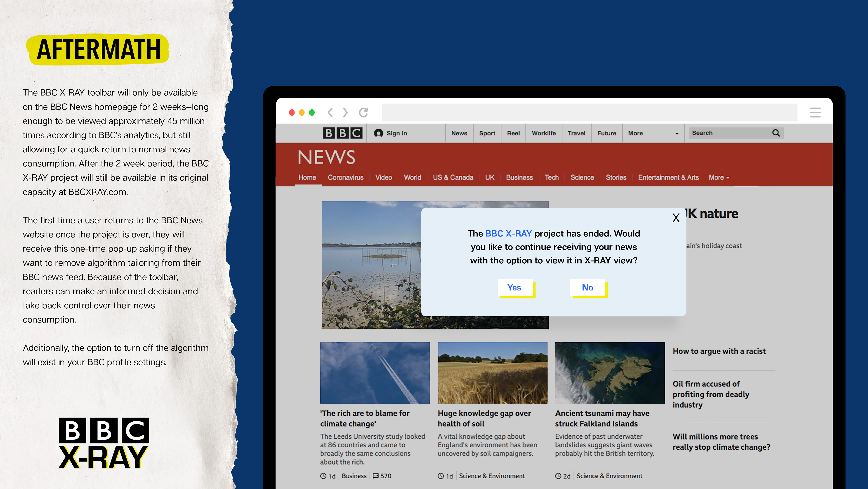Expand More in red news navigation
The width and height of the screenshot is (868, 489).
point(719,178)
